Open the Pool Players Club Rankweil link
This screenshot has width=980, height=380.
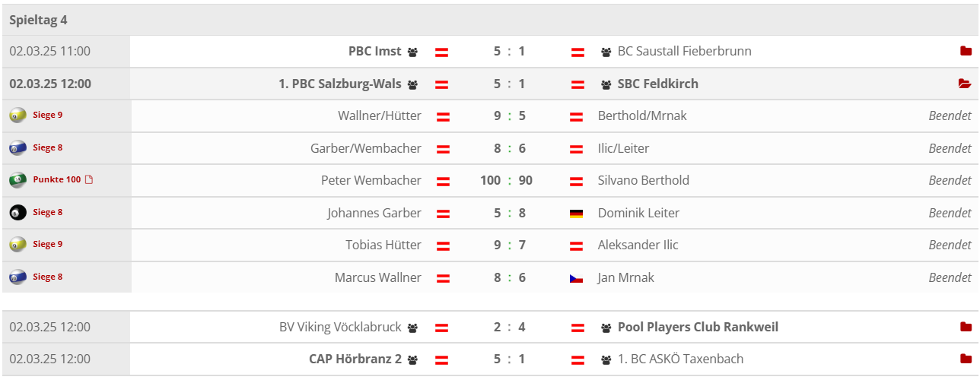pyautogui.click(x=698, y=327)
